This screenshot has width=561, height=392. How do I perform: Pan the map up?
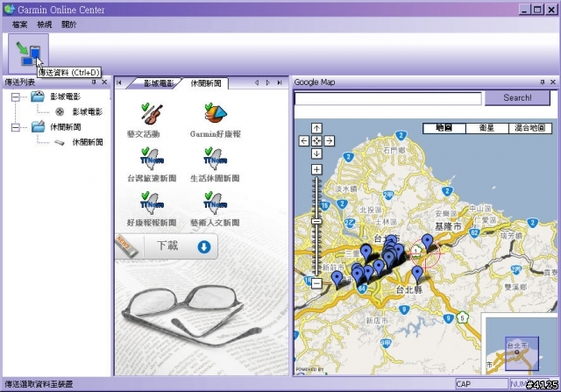coord(316,128)
